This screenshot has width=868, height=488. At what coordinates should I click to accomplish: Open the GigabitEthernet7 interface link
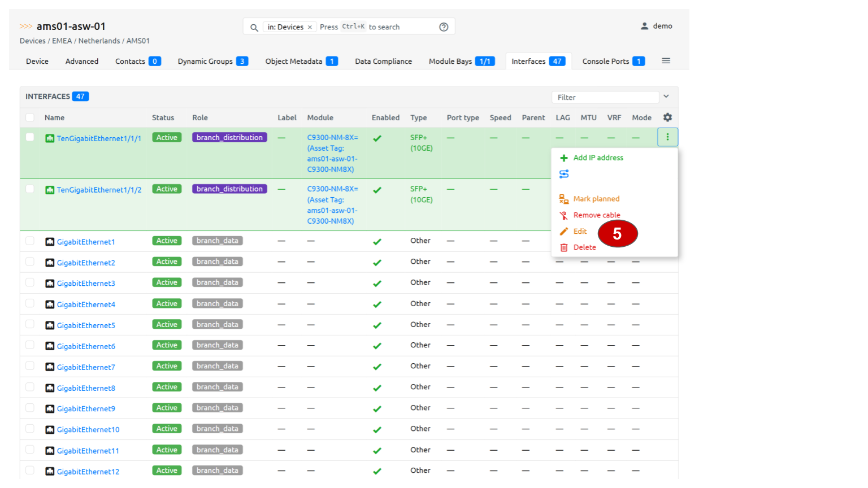pyautogui.click(x=86, y=367)
